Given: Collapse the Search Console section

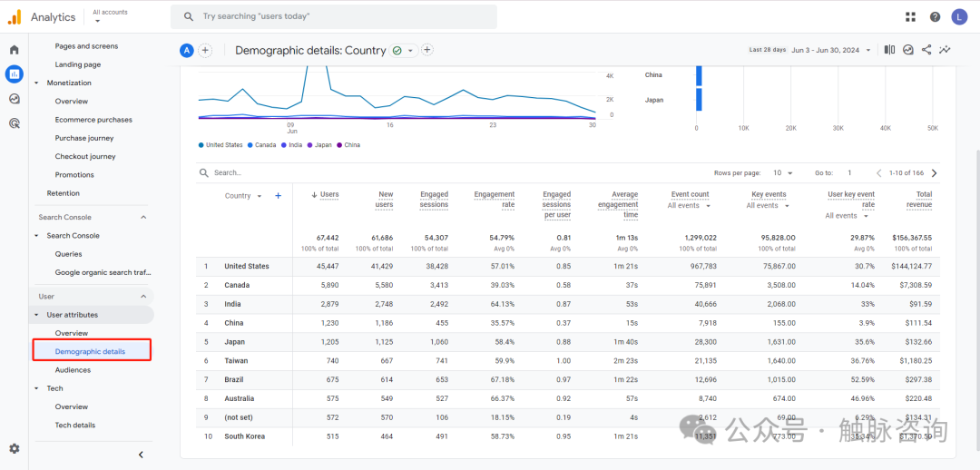Looking at the screenshot, I should click(x=143, y=217).
